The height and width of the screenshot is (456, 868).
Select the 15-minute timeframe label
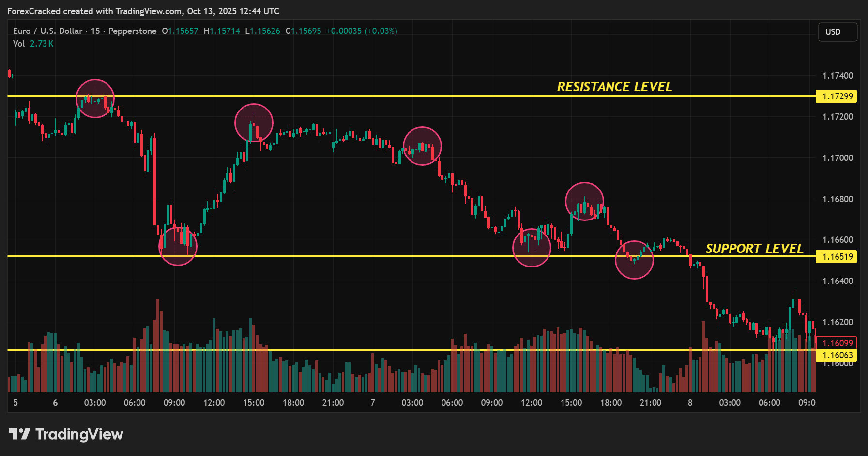point(95,31)
